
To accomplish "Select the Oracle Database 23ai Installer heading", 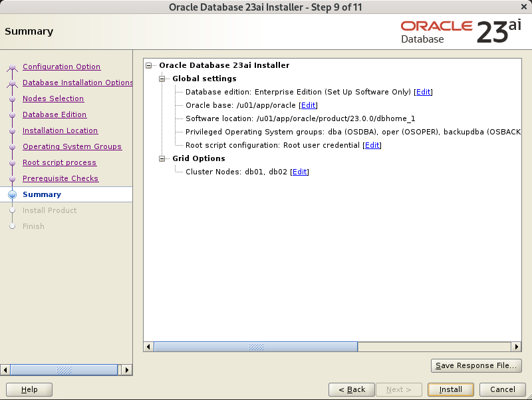I will click(x=224, y=65).
